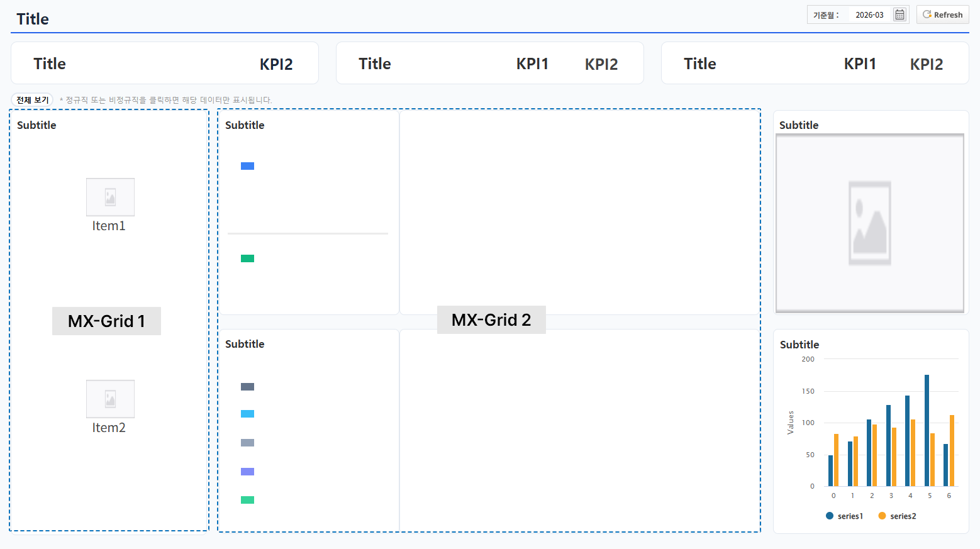This screenshot has height=549, width=980.
Task: Click the light gray-blue legend swatch
Action: (x=247, y=443)
